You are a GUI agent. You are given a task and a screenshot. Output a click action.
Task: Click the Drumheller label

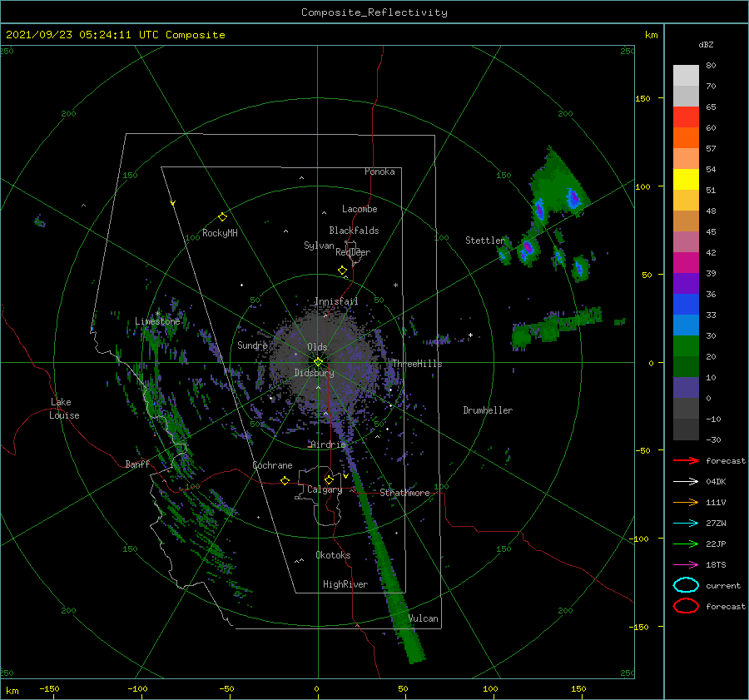tap(488, 410)
